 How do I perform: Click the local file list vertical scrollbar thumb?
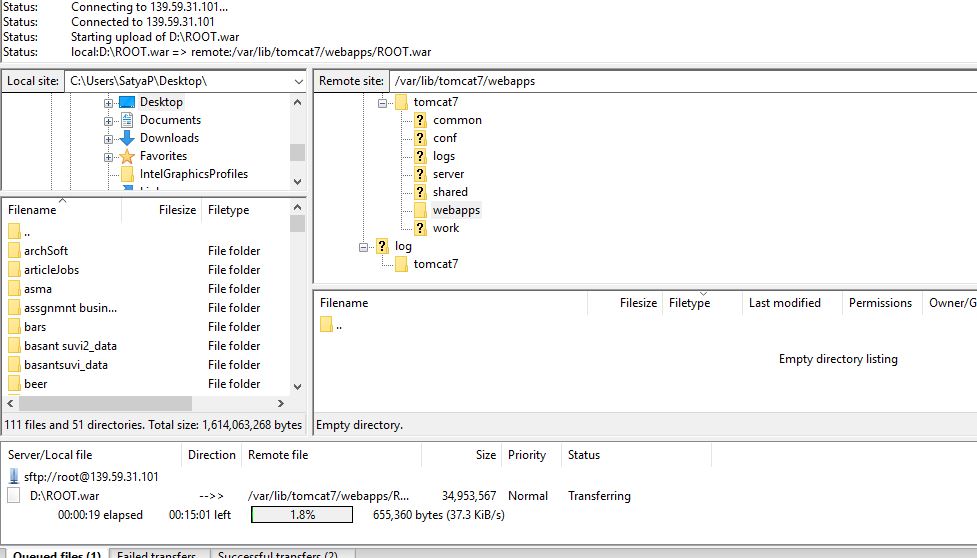pos(297,223)
